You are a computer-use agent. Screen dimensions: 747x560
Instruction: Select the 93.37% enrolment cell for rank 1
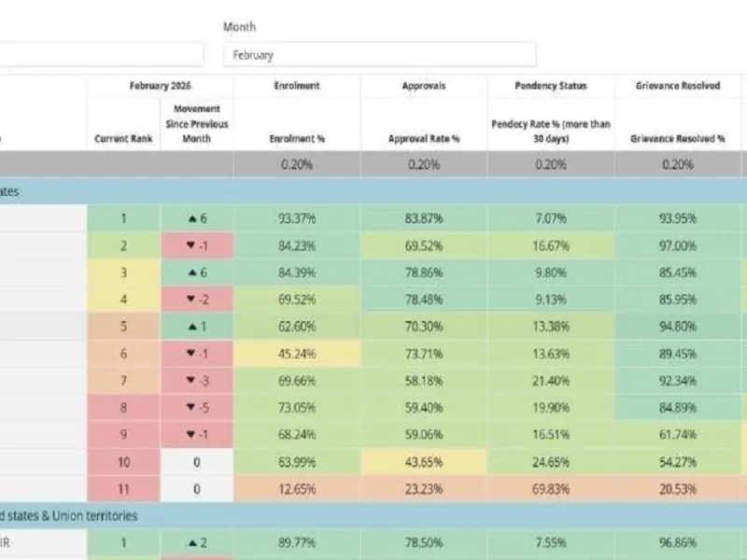coord(297,218)
